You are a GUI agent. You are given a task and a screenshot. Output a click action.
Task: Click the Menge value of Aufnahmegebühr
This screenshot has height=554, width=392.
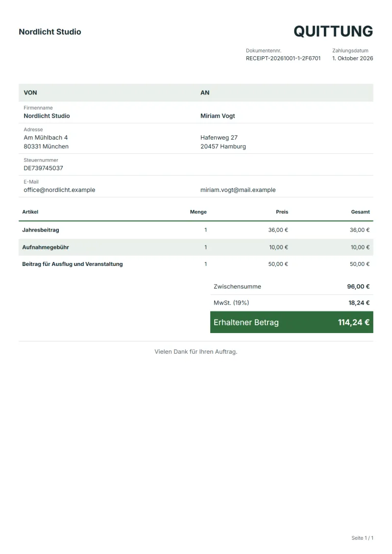(206, 247)
